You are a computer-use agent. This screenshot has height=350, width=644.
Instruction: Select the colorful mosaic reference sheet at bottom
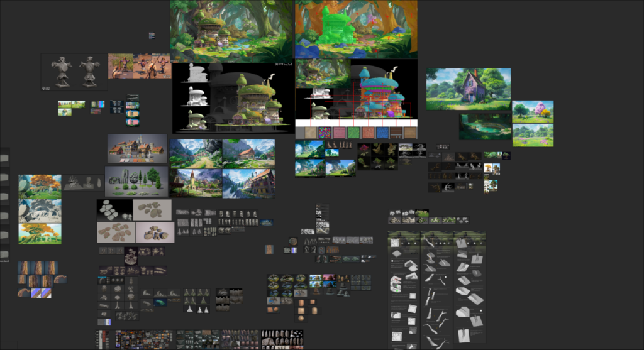pos(144,340)
